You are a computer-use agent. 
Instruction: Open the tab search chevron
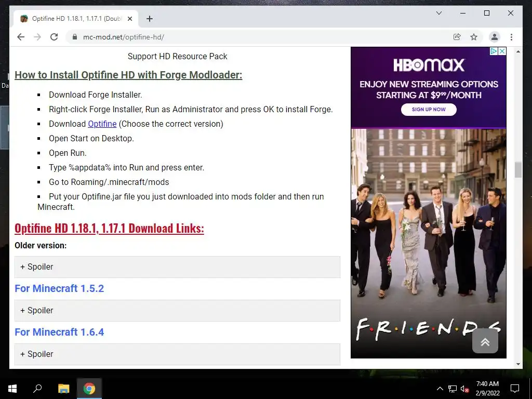pyautogui.click(x=438, y=13)
